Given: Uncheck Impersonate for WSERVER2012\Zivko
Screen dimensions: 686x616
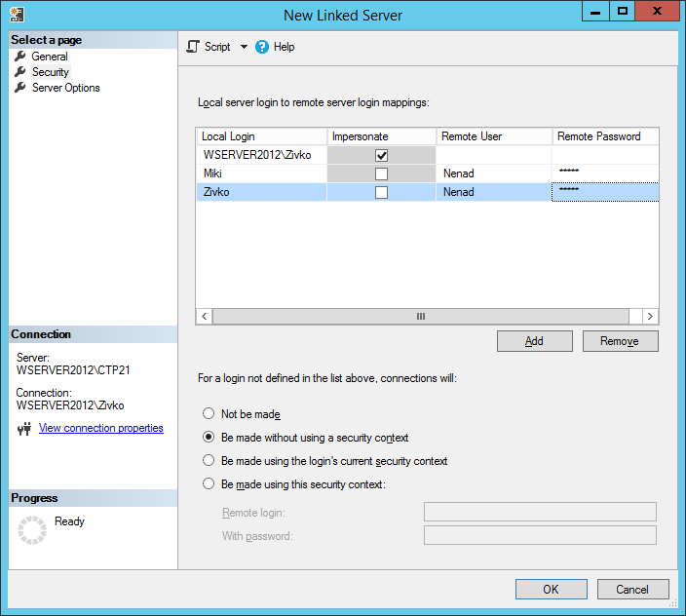Looking at the screenshot, I should pos(382,155).
